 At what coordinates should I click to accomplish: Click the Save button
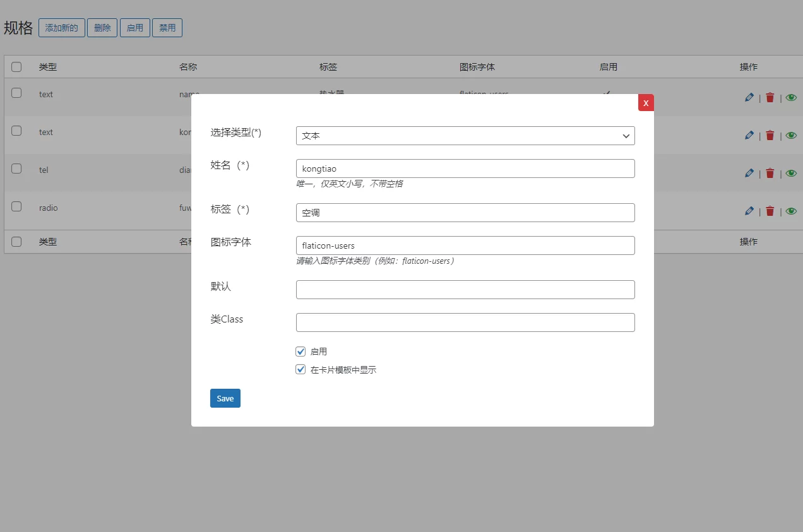click(225, 398)
